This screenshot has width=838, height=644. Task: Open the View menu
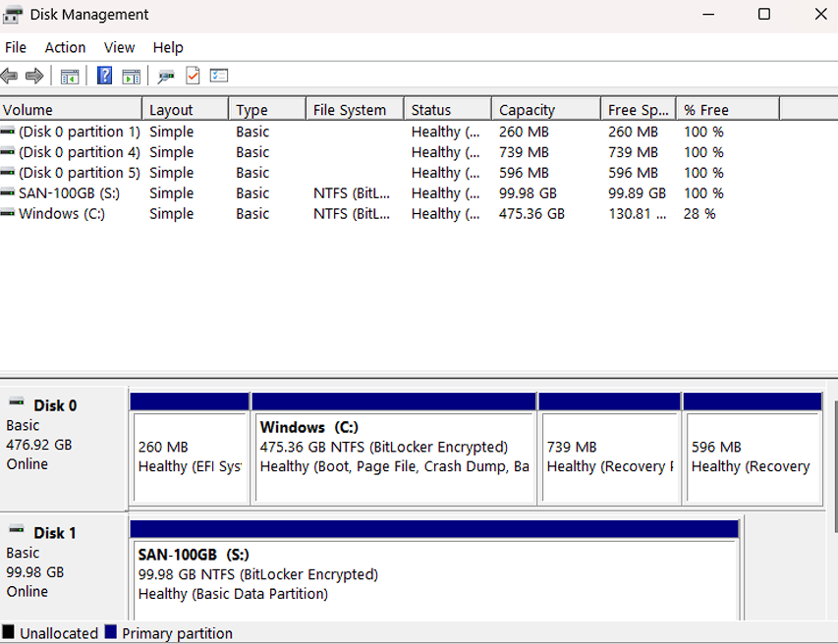click(119, 47)
